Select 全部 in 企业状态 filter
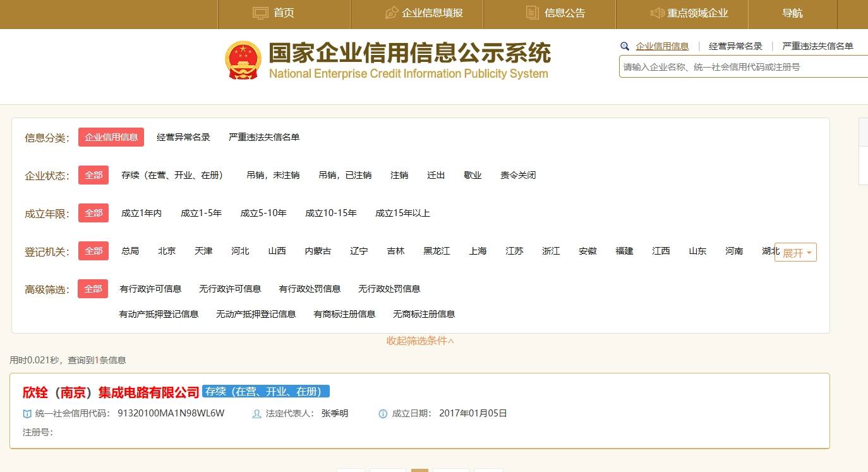The image size is (868, 472). tap(93, 175)
